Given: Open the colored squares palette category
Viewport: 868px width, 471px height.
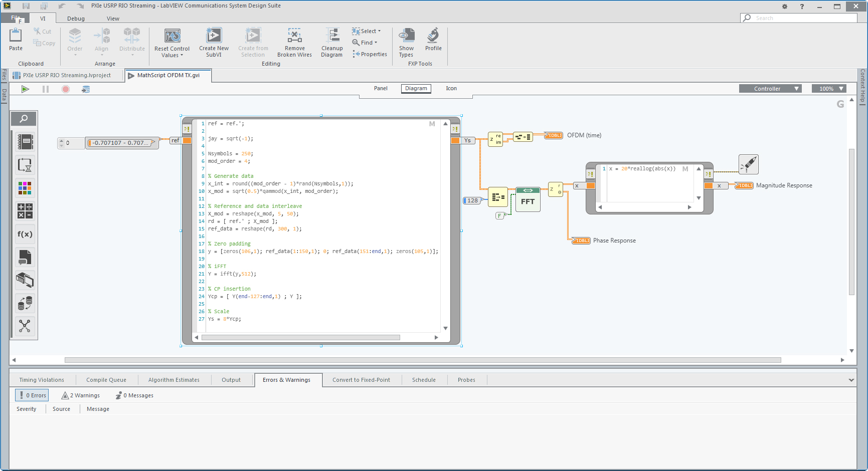Looking at the screenshot, I should (25, 188).
